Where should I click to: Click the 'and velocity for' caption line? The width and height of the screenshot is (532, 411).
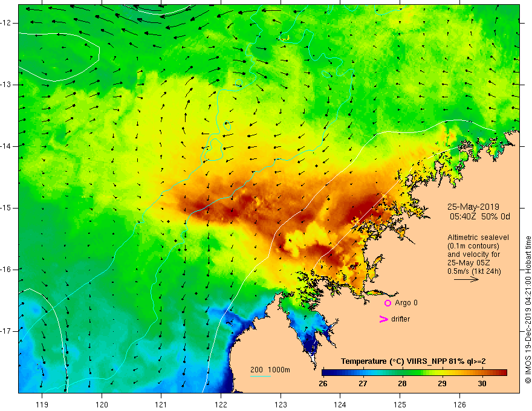473,254
